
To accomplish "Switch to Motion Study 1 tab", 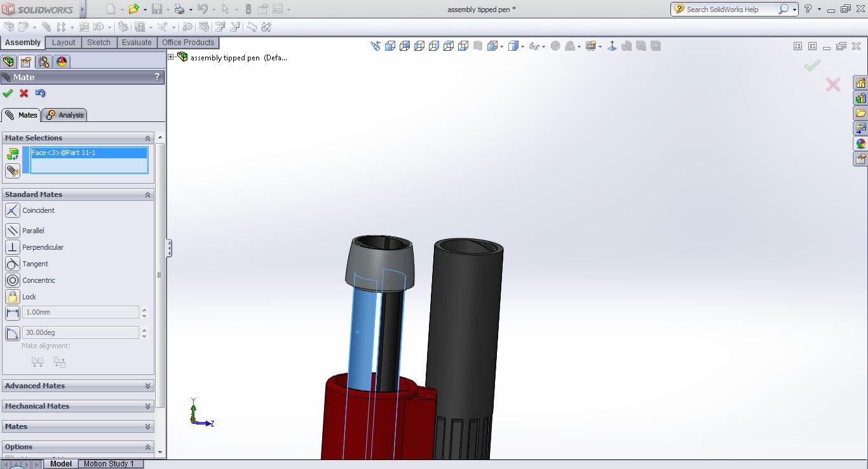I will (x=109, y=464).
